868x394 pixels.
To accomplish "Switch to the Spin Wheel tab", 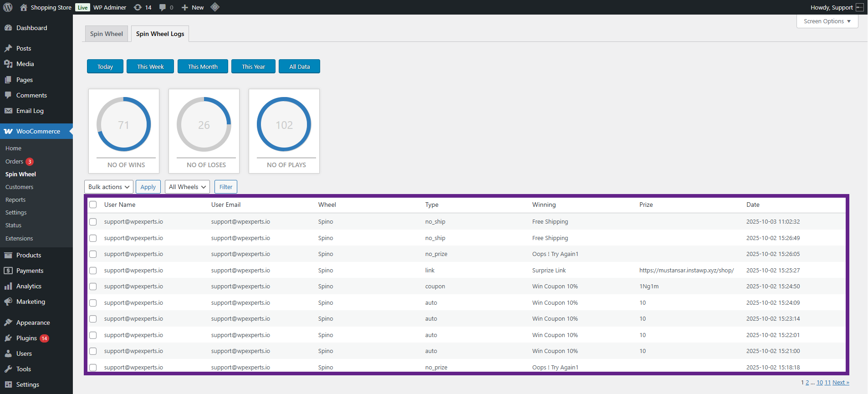I will click(107, 34).
